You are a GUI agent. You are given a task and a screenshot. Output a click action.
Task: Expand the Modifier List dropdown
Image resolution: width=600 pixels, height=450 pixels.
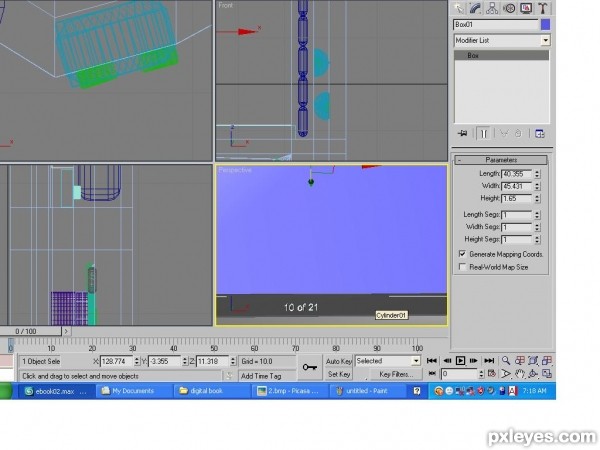pyautogui.click(x=545, y=40)
